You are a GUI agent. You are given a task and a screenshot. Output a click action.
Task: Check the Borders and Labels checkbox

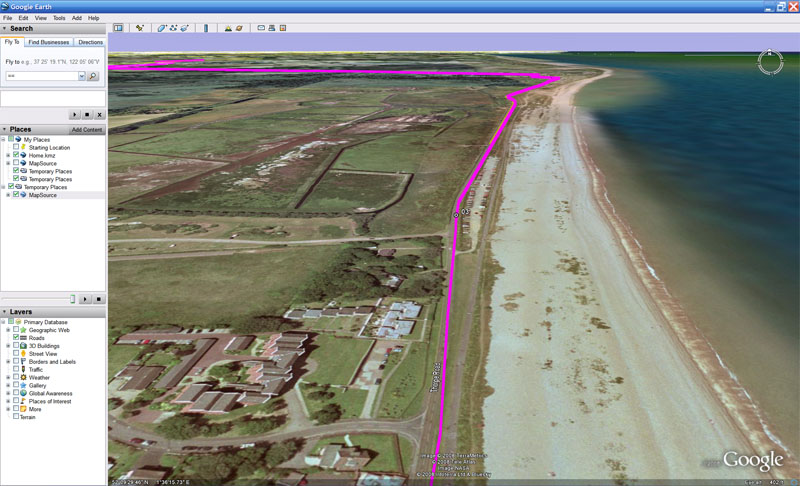(x=16, y=362)
